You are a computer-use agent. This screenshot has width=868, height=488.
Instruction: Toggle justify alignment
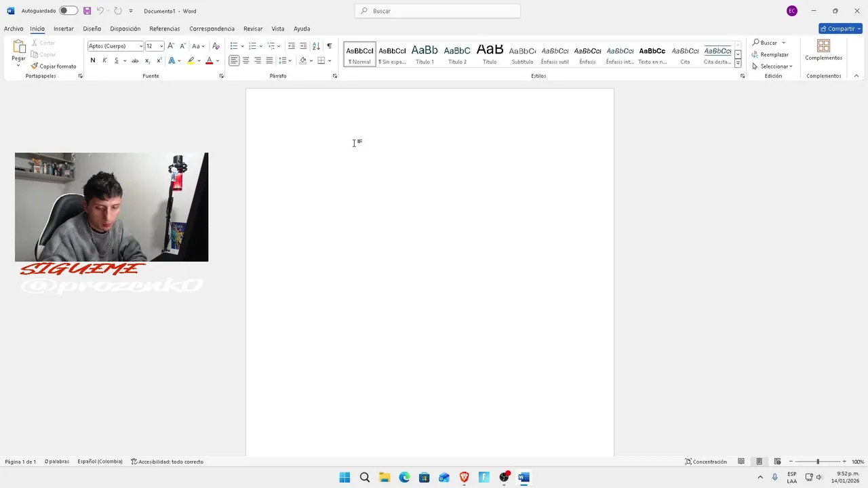pyautogui.click(x=269, y=60)
